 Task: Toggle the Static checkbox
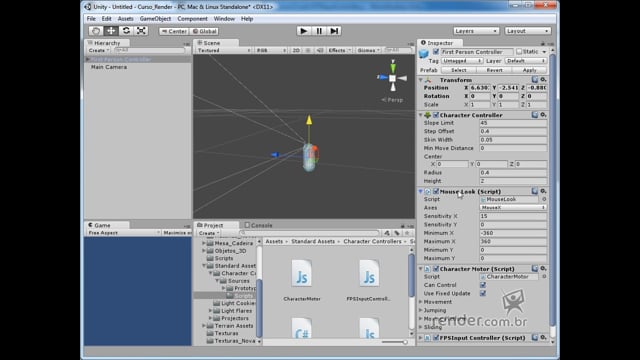(519, 52)
